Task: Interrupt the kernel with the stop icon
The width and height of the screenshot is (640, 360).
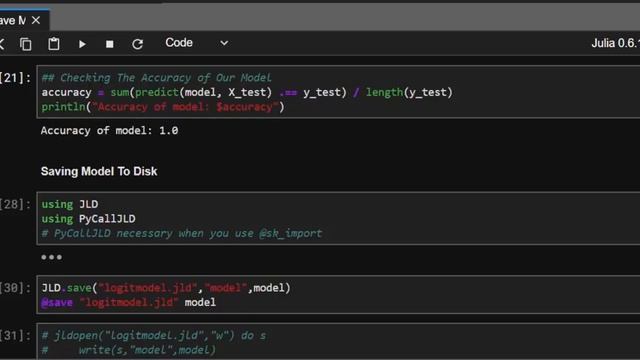Action: tap(109, 44)
